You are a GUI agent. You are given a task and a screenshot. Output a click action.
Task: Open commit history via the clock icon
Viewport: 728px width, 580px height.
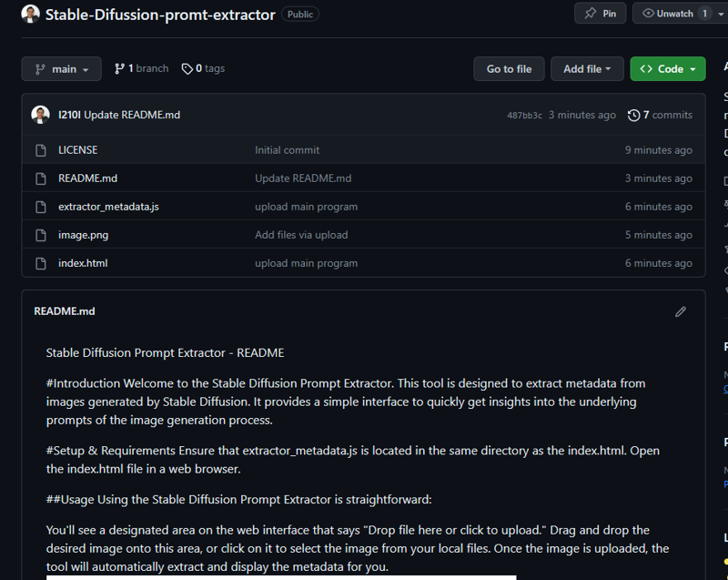tap(633, 115)
